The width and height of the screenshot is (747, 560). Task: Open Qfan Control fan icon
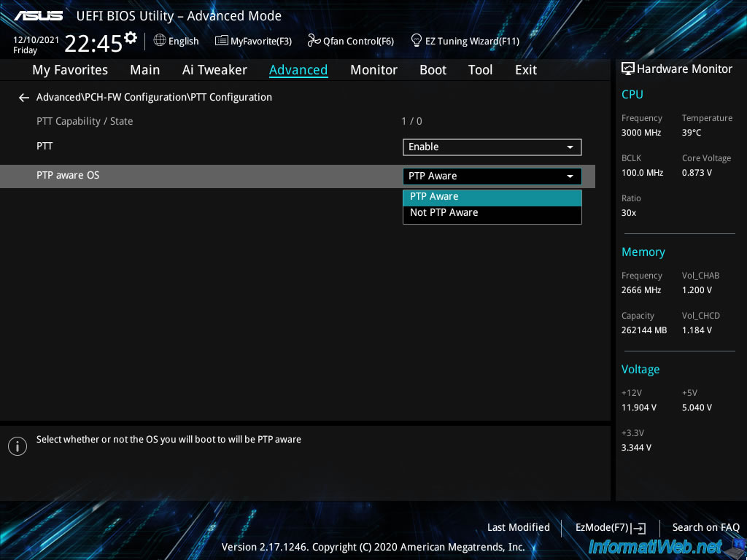click(314, 41)
